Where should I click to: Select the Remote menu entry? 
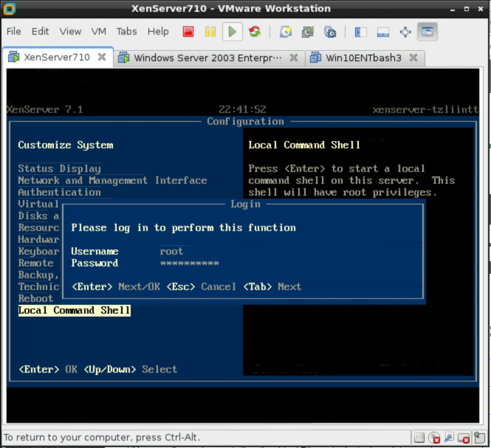click(x=35, y=263)
